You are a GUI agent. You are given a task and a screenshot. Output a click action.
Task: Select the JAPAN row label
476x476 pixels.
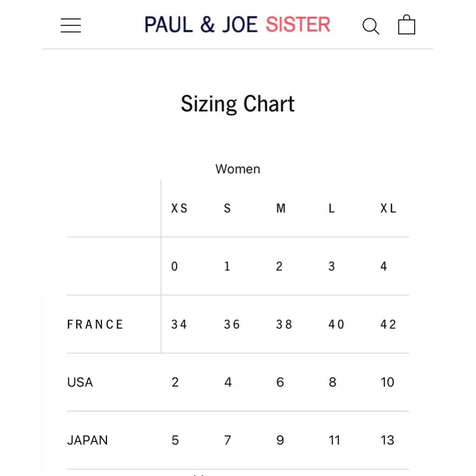pos(87,440)
